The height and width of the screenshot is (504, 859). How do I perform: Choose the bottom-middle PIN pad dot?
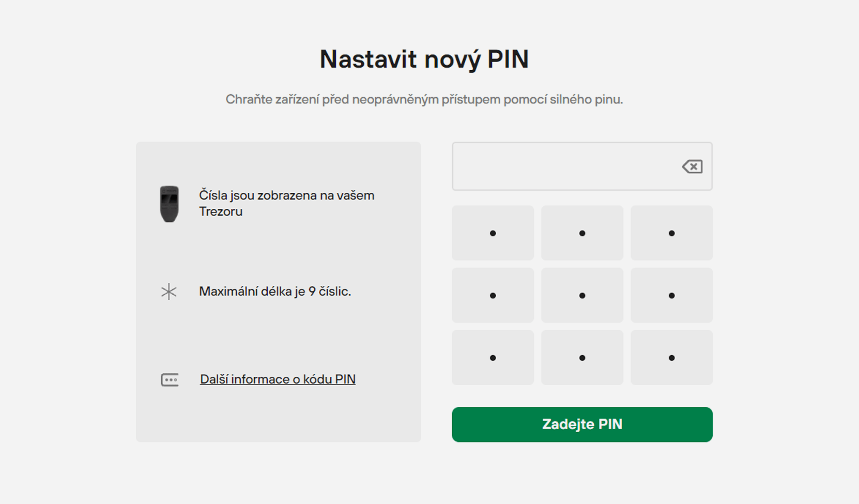click(x=582, y=358)
